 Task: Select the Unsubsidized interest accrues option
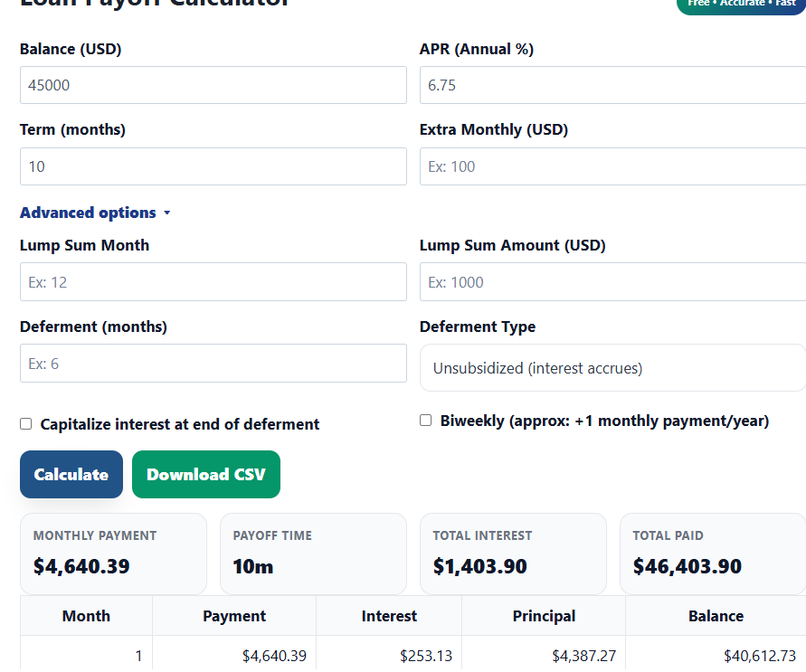click(612, 368)
